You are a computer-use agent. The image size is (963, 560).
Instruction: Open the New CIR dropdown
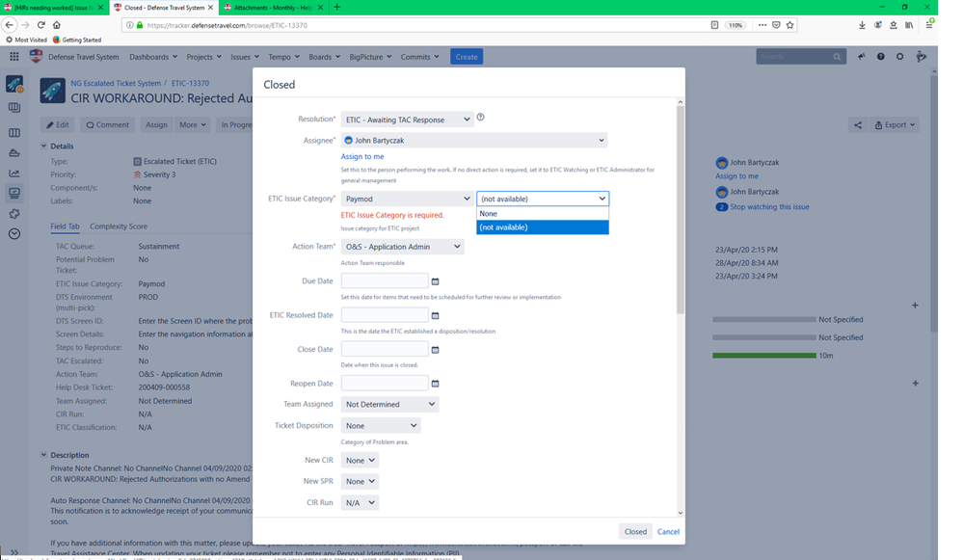(360, 461)
